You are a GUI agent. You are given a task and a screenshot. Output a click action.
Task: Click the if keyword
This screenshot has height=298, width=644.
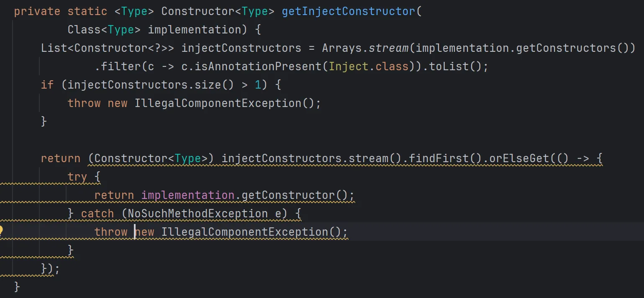[x=47, y=85]
